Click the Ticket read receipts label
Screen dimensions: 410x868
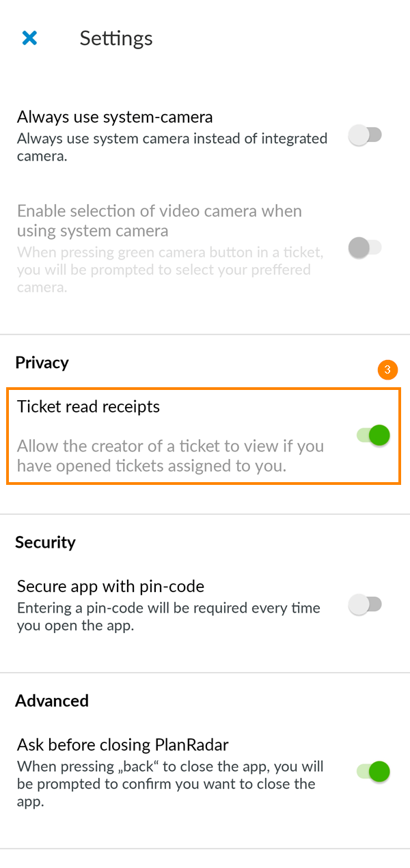point(87,406)
